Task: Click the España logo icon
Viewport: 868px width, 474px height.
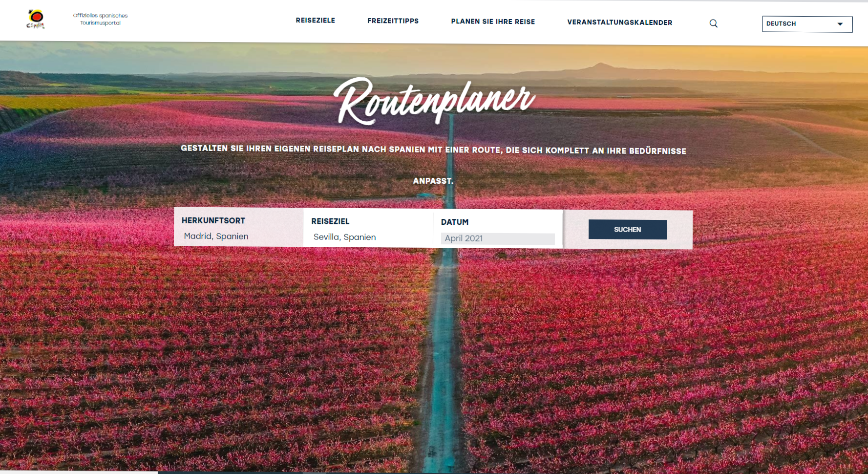Action: click(x=36, y=19)
